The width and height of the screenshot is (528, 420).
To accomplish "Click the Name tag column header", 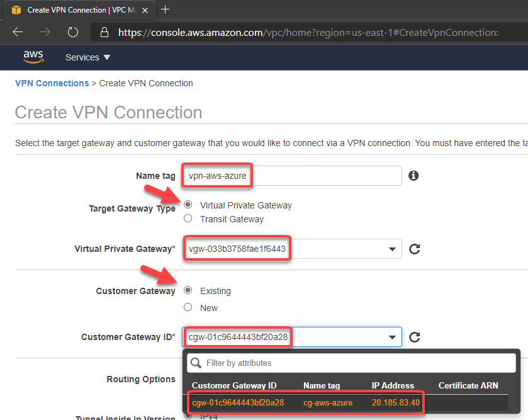I will point(322,385).
